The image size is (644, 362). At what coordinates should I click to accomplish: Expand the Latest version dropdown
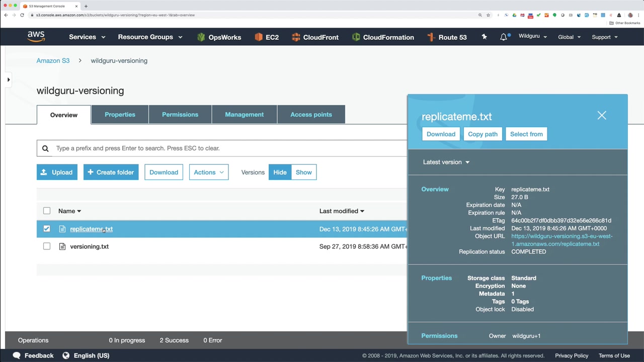point(446,162)
